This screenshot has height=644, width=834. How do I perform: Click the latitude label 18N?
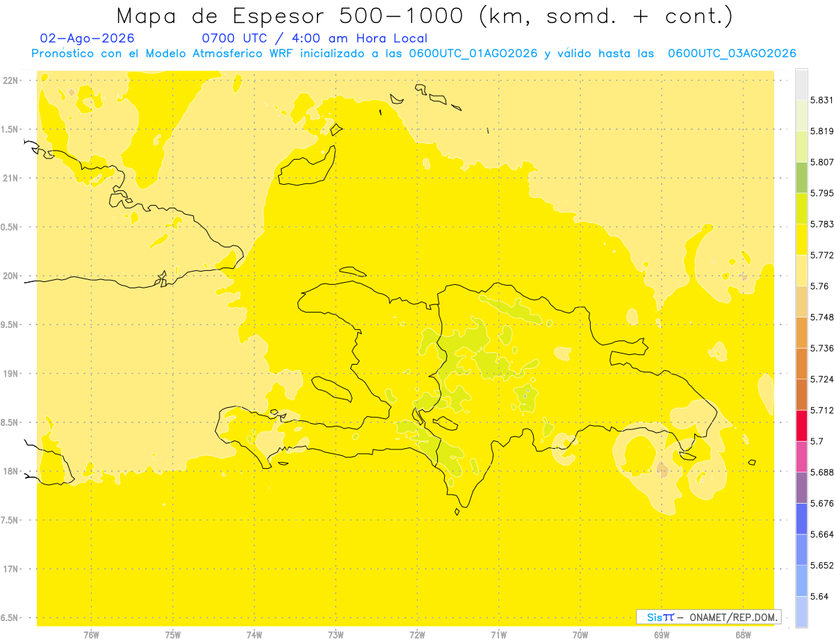click(x=11, y=472)
